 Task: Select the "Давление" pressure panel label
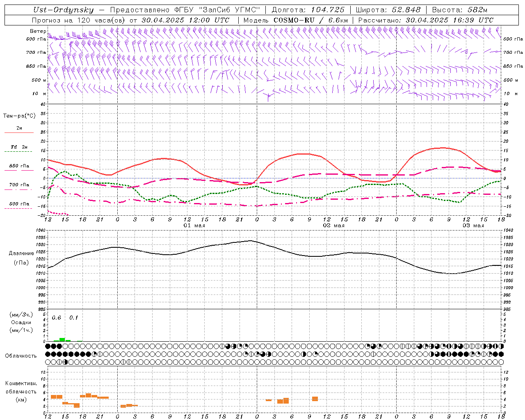[x=21, y=253]
